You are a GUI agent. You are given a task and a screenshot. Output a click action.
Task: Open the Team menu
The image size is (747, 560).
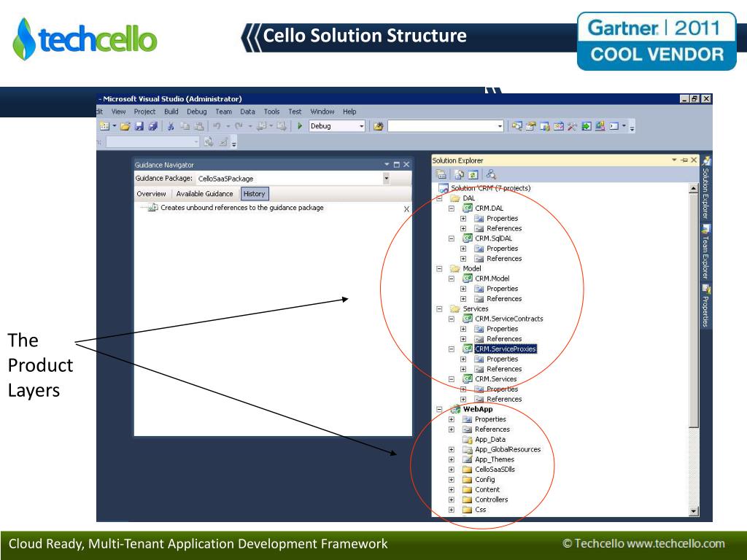[x=223, y=112]
